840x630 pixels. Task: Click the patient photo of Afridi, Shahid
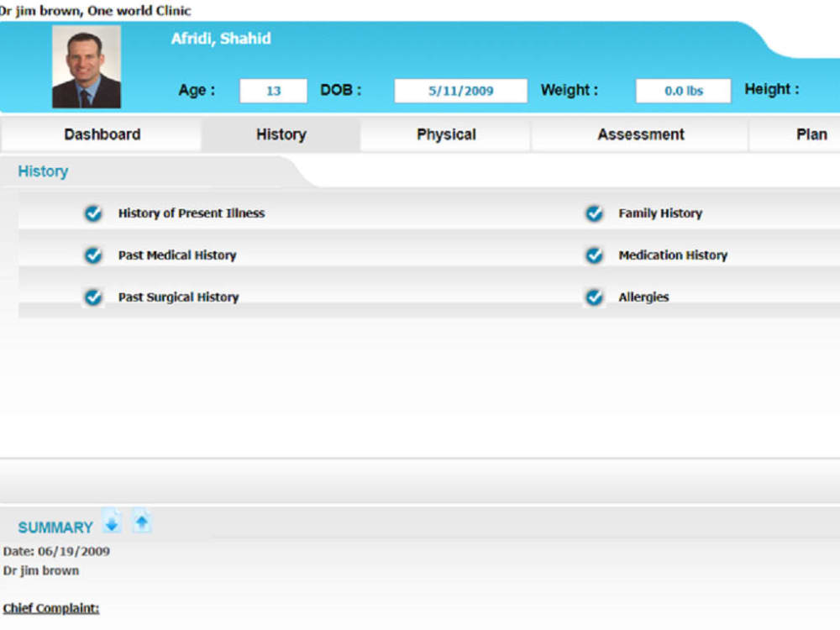pos(87,67)
